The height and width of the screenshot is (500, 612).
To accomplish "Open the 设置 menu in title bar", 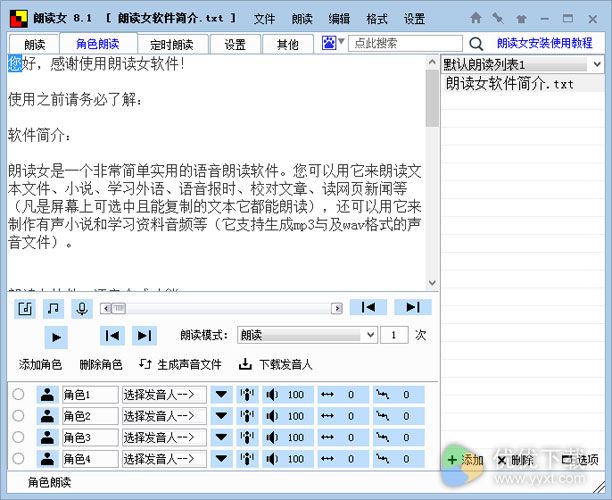I will coord(415,18).
